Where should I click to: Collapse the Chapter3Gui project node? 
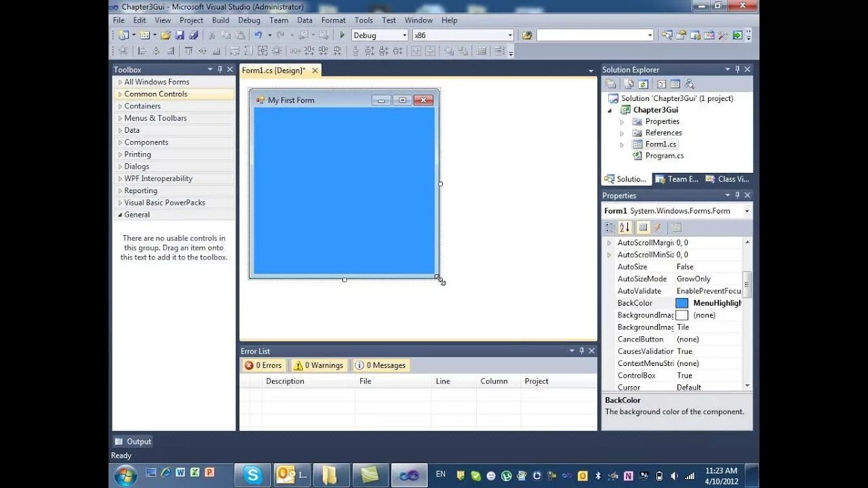pos(609,110)
